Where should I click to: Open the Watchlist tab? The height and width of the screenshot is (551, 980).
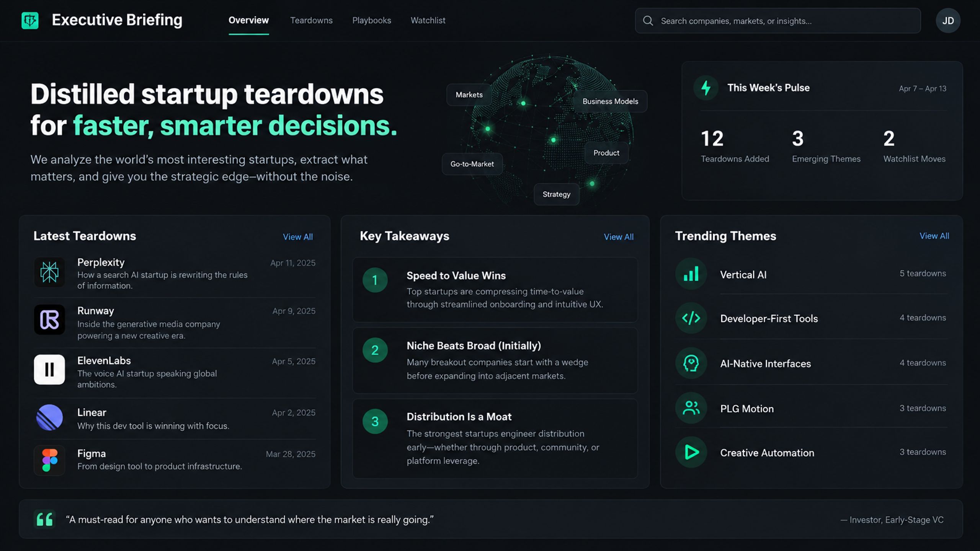(x=428, y=20)
